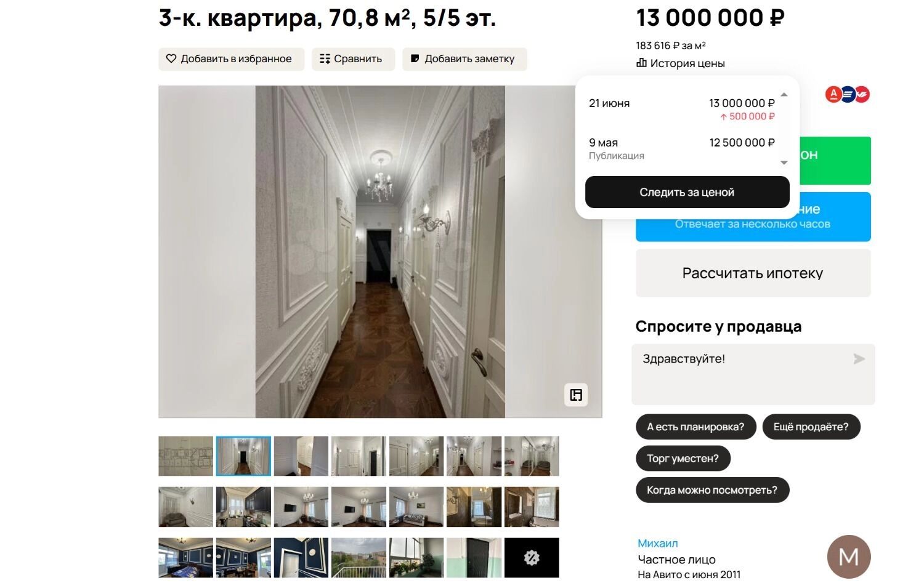Click the heart icon to add to favorites
This screenshot has width=924, height=583.
[x=171, y=58]
